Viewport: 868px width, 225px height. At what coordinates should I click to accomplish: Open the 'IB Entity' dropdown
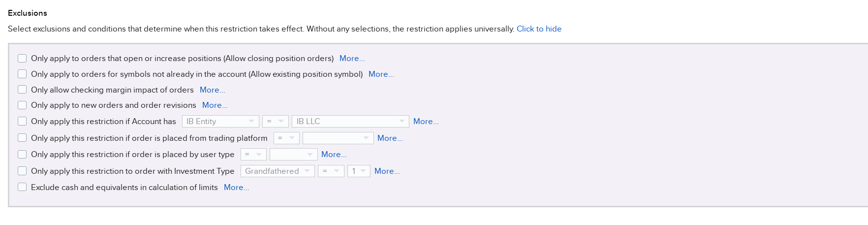pos(220,121)
